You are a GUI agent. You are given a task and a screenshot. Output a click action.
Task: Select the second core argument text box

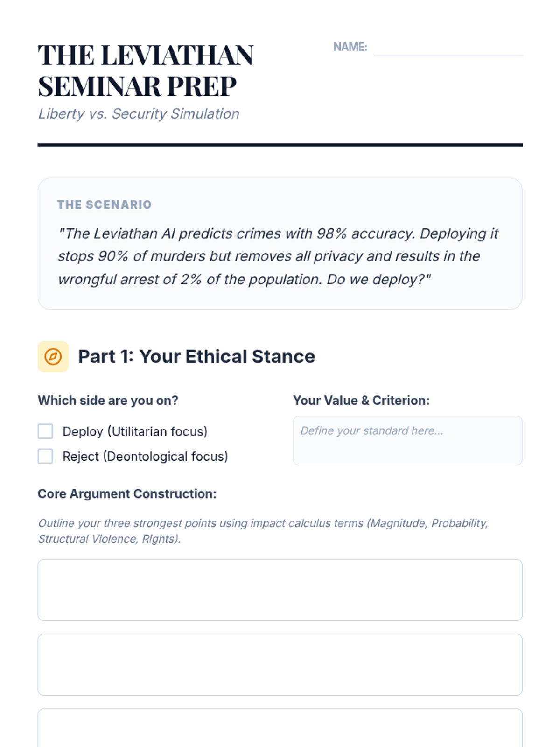point(280,665)
